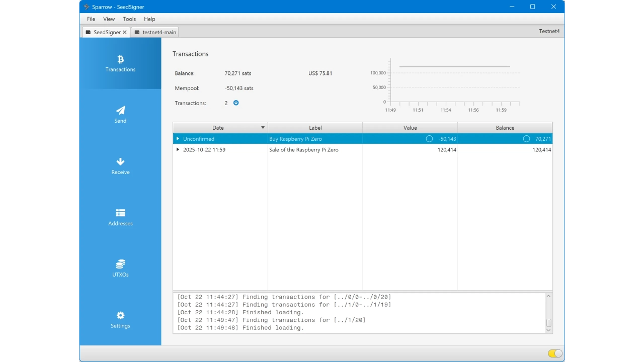Switch to the testnet4-main wallet tab
This screenshot has width=644, height=362.
pyautogui.click(x=155, y=32)
